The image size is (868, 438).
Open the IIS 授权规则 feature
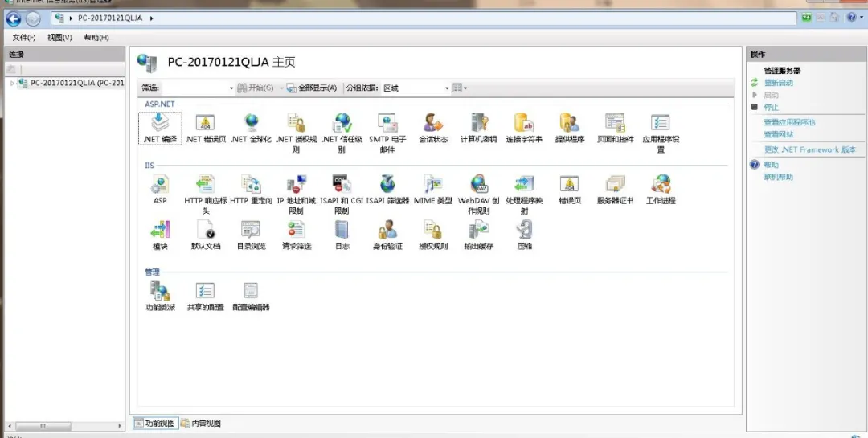coord(433,235)
